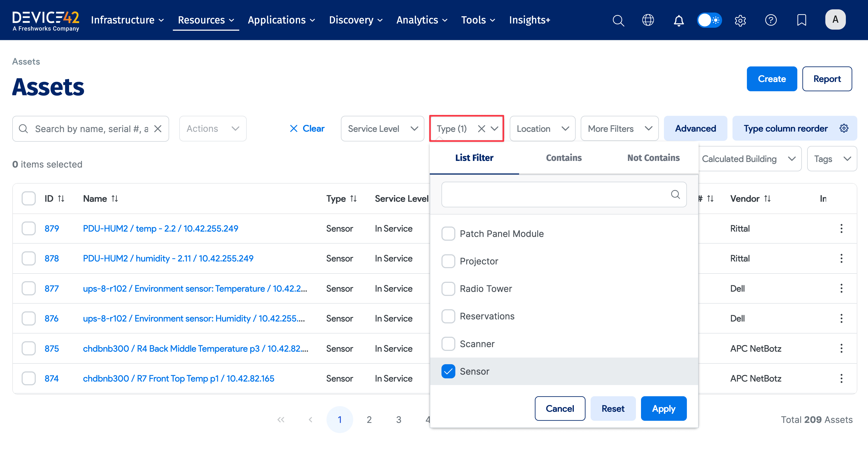Select the row checkbox for asset 877

point(29,288)
